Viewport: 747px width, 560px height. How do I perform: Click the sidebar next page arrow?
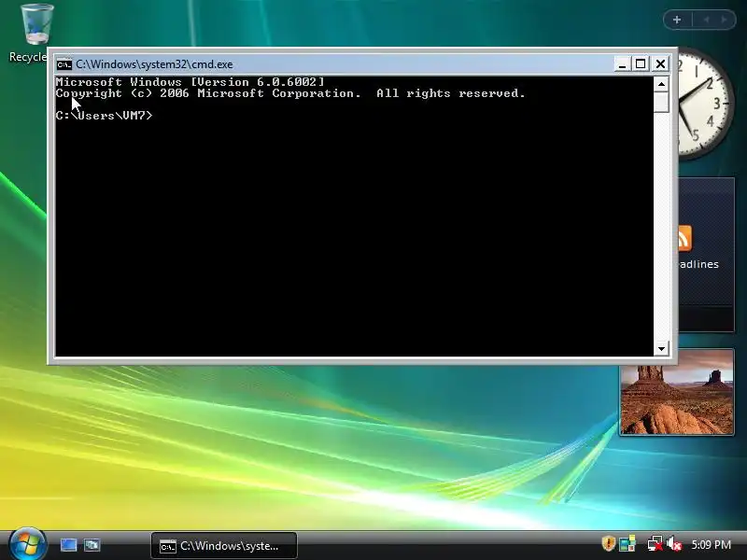725,20
